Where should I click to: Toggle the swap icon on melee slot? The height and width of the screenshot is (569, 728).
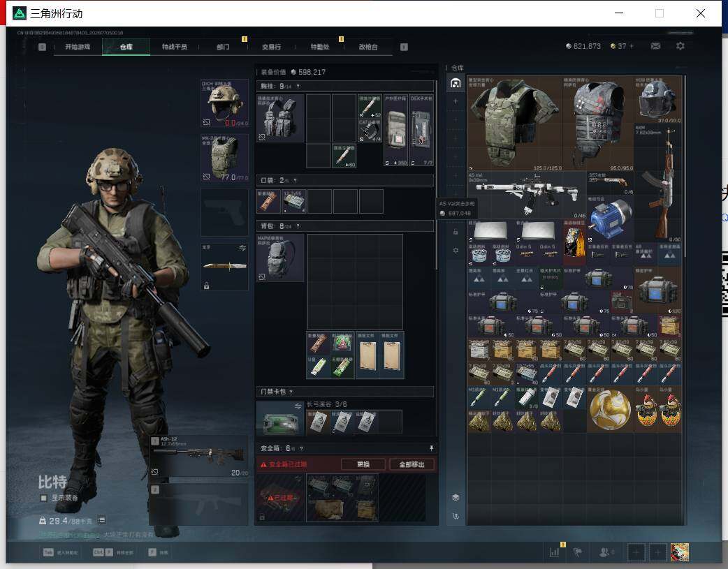[242, 249]
